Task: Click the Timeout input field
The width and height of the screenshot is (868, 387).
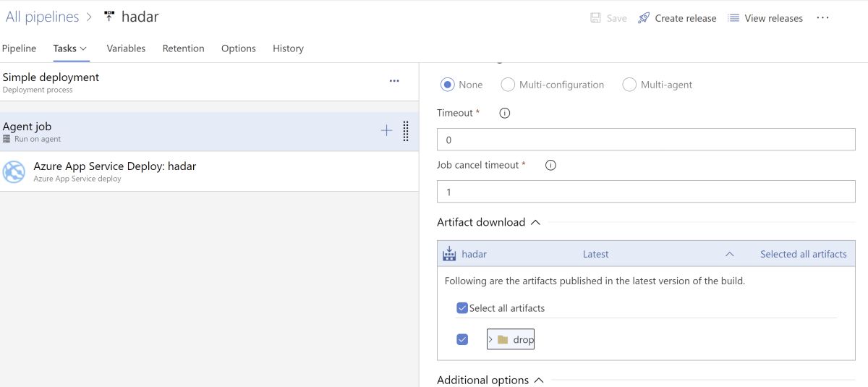Action: tap(646, 140)
